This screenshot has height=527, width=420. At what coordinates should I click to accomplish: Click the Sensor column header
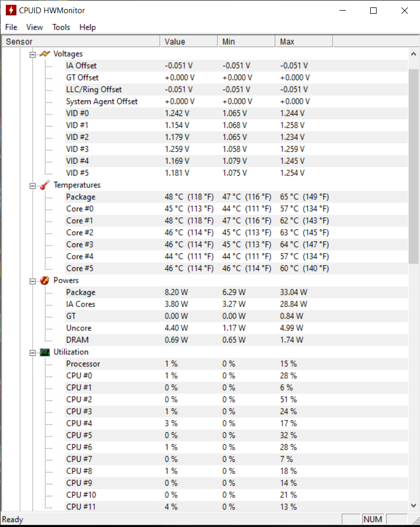pos(81,42)
